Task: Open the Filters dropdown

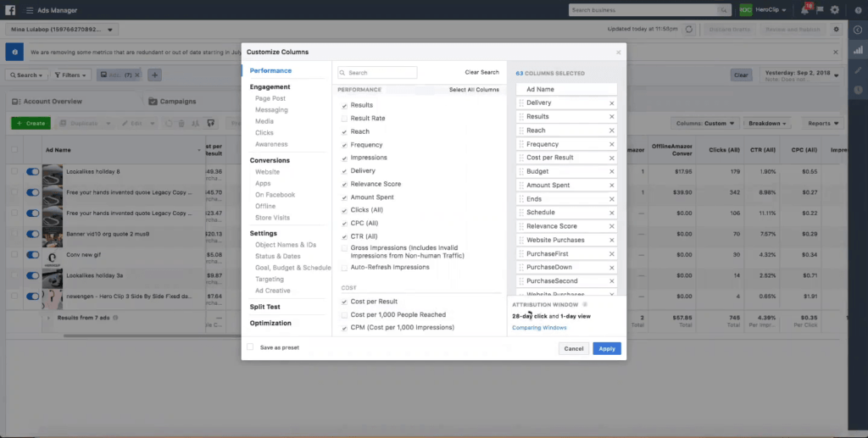Action: tap(71, 75)
